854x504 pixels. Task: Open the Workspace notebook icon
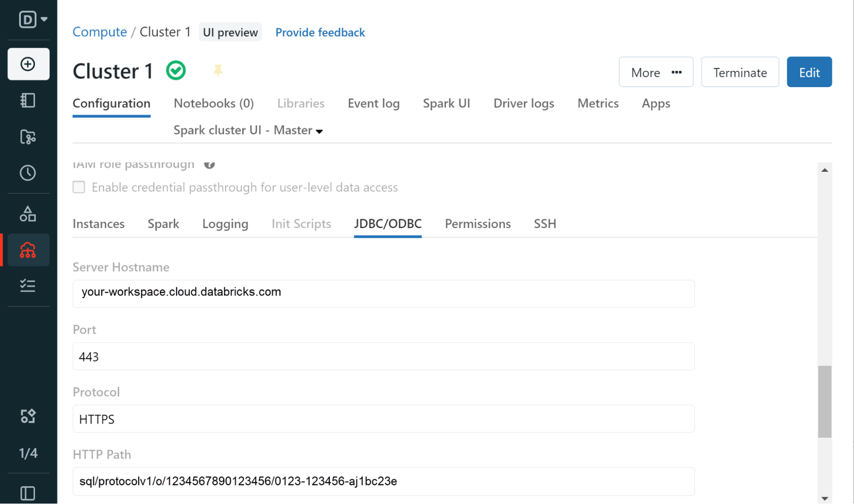pyautogui.click(x=28, y=101)
